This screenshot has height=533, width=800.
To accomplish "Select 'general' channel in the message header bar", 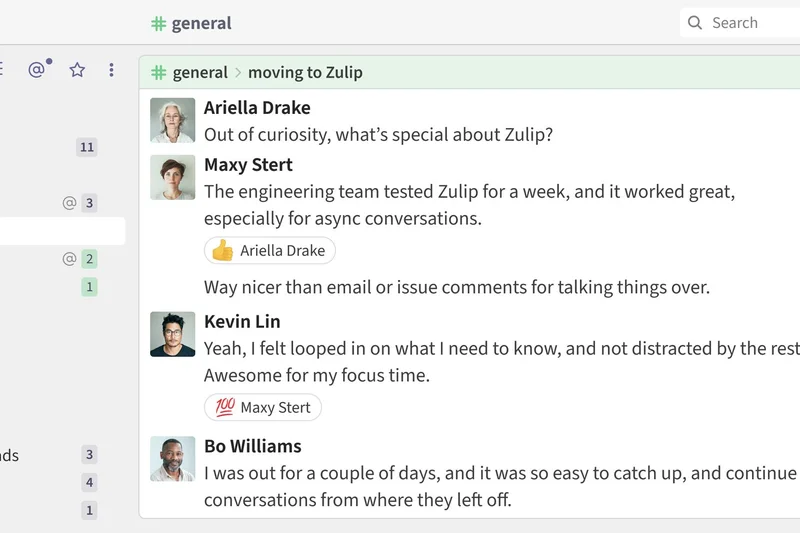I will pyautogui.click(x=200, y=72).
